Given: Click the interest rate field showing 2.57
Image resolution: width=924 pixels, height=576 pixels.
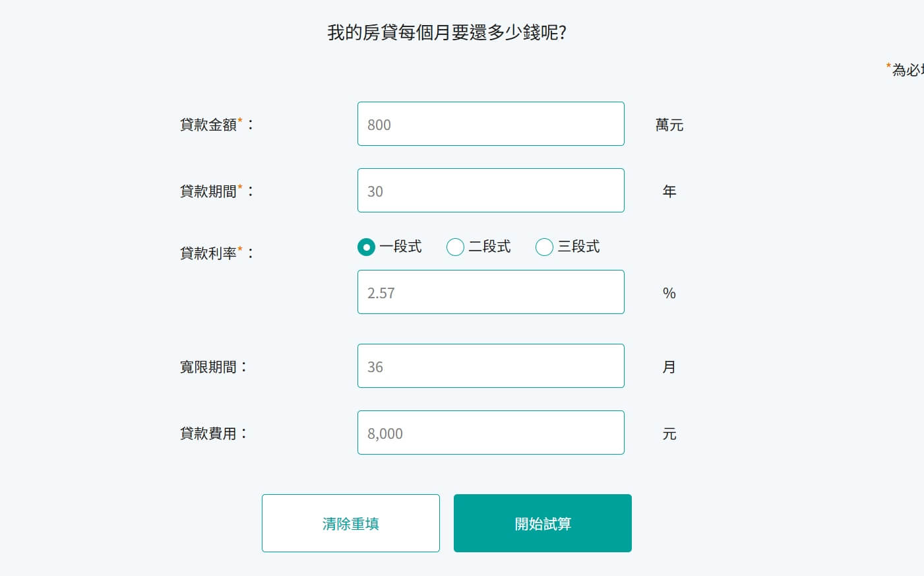Looking at the screenshot, I should [491, 292].
